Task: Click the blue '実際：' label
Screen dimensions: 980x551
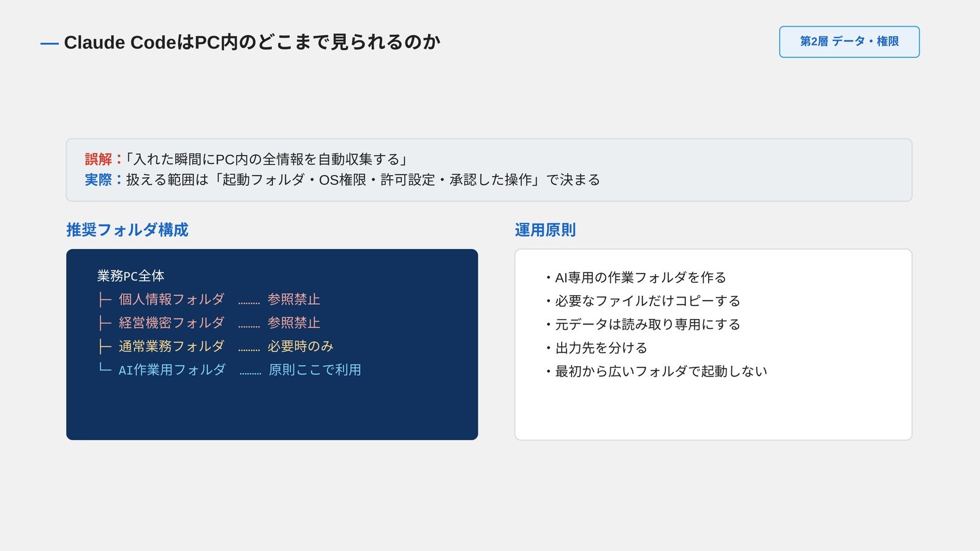Action: (104, 180)
